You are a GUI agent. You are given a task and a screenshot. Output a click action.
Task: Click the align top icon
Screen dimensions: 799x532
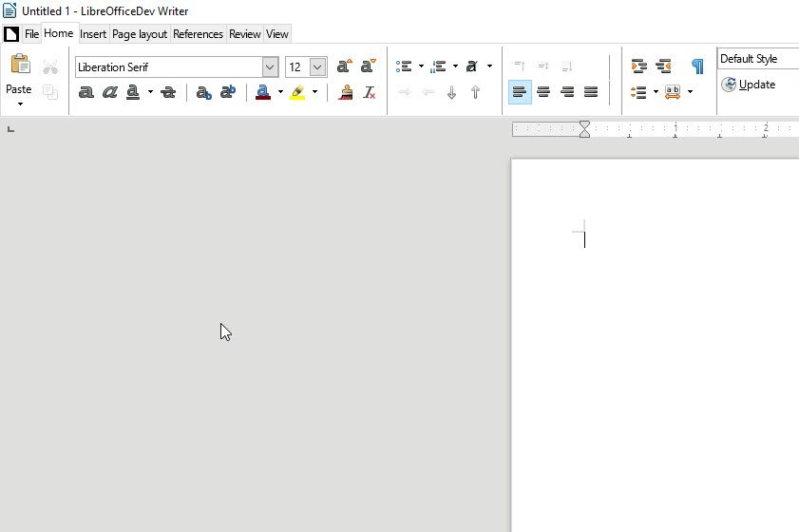520,66
